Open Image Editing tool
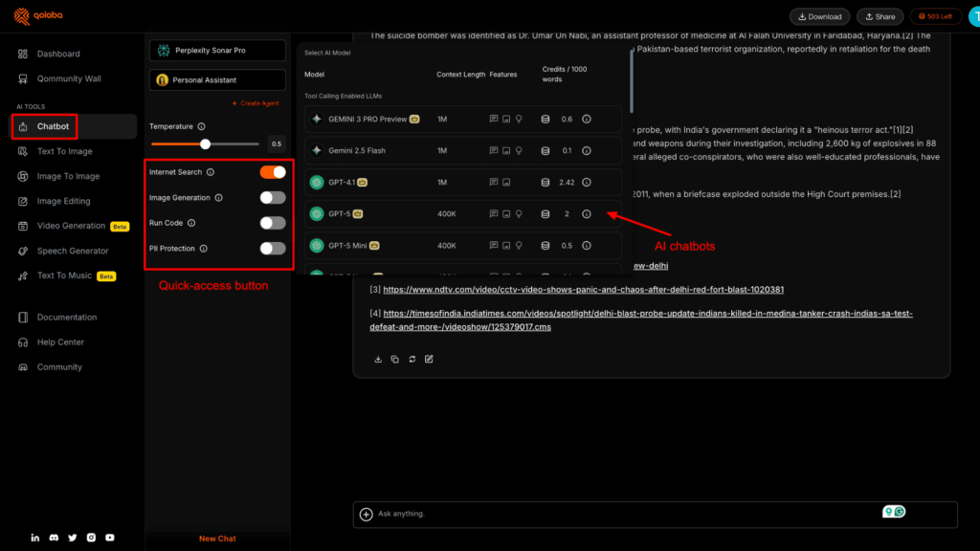The height and width of the screenshot is (551, 980). click(x=63, y=201)
